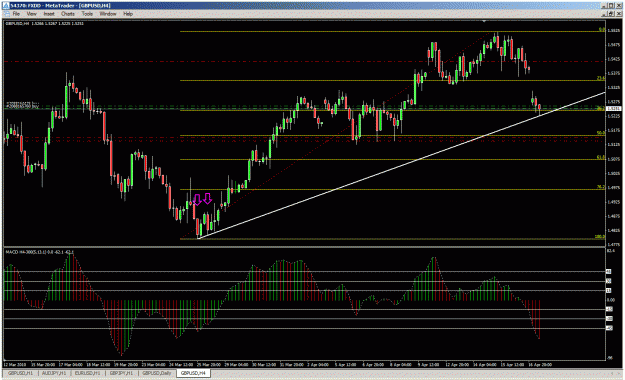Screen dimensions: 625x380
Task: Click the 23.6 Fibonacci level label
Action: pos(601,78)
